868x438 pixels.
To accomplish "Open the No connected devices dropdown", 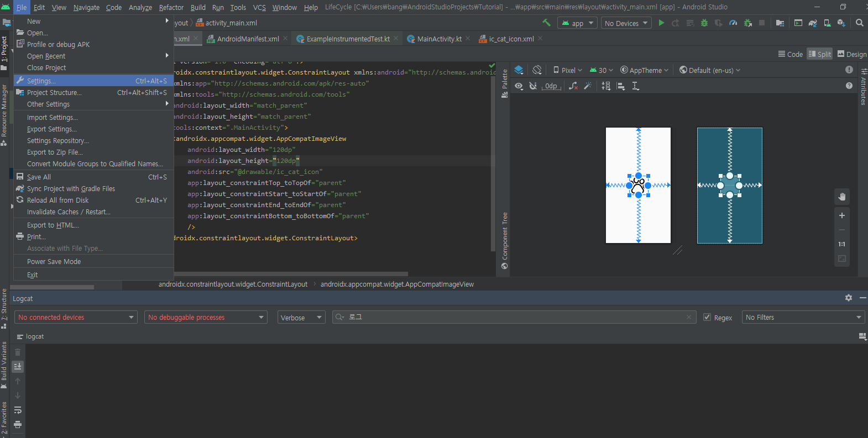I will [x=76, y=317].
